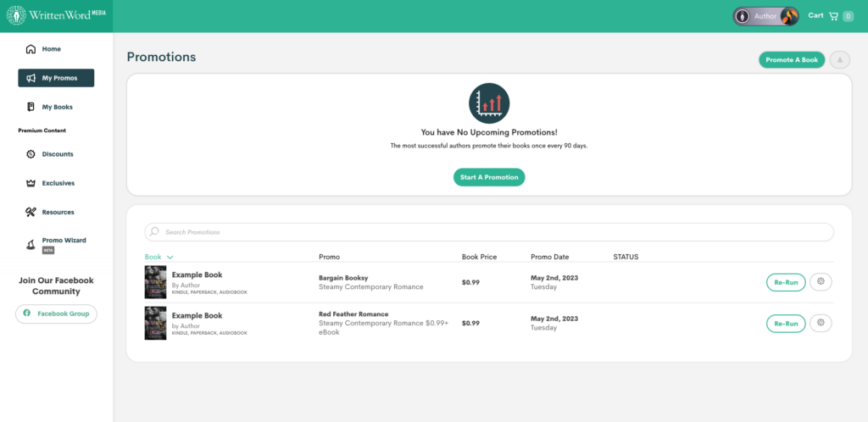Click the Facebook logo icon

click(x=26, y=313)
